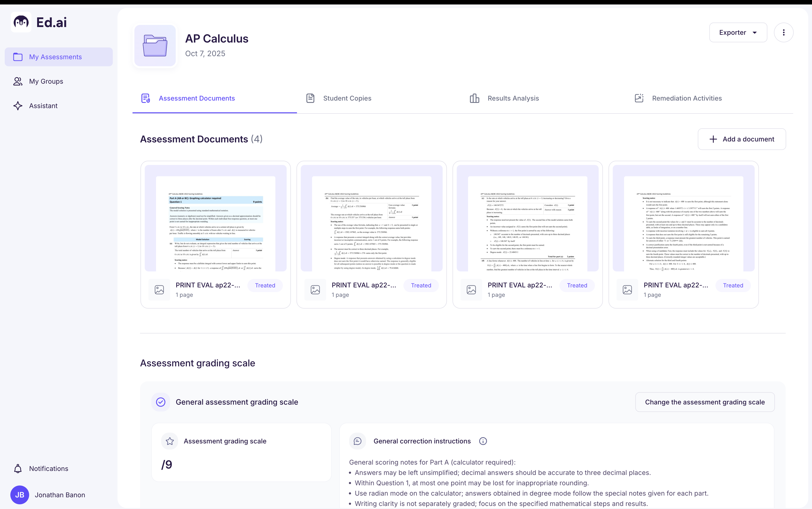Click the speech bubble icon near General correction instructions
This screenshot has height=509, width=812.
point(357,441)
